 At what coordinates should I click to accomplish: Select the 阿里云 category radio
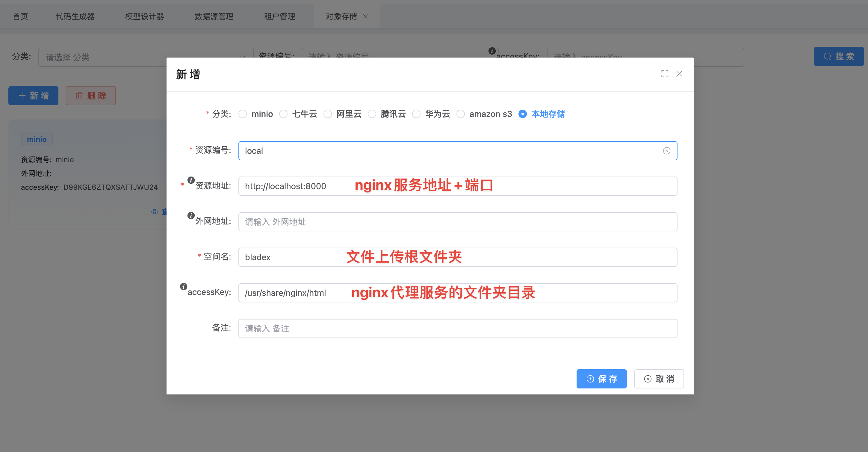(x=328, y=114)
